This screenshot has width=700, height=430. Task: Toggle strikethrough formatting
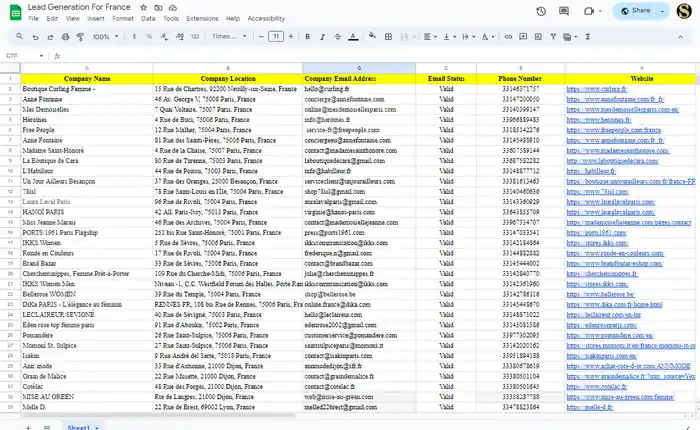click(338, 37)
